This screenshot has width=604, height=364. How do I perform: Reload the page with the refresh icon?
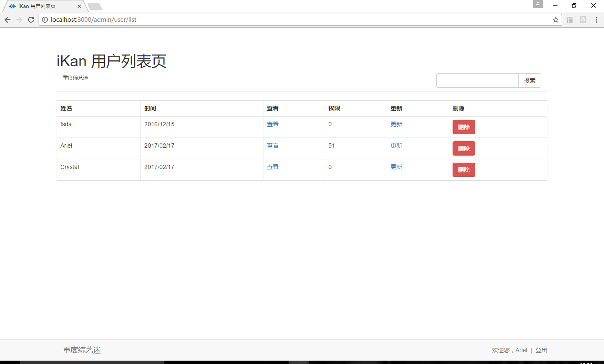point(31,20)
